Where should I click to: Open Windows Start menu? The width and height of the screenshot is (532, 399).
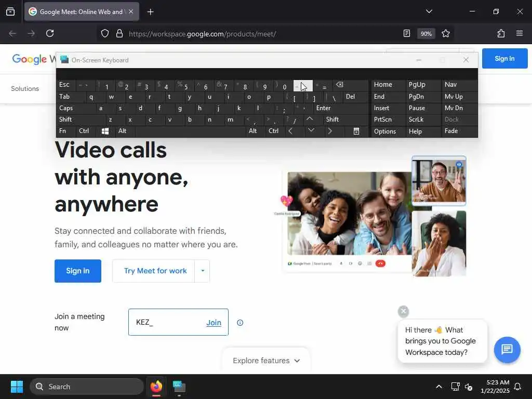17,387
